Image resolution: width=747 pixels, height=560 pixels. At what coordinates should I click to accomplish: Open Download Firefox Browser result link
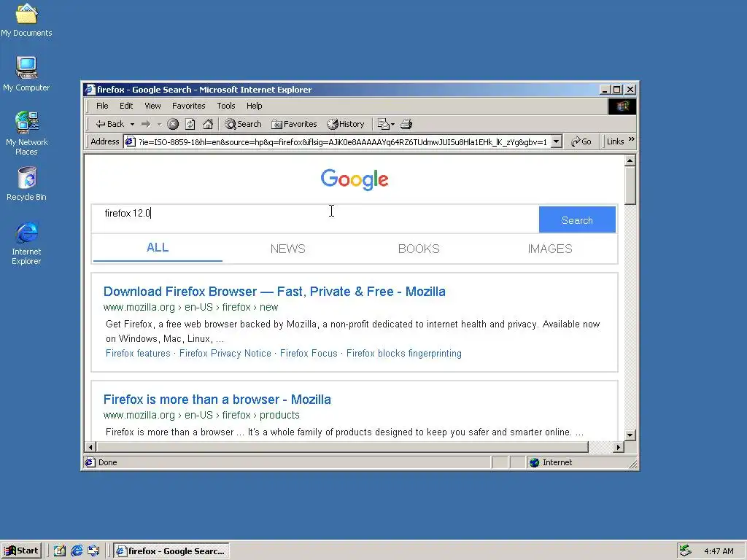[274, 292]
